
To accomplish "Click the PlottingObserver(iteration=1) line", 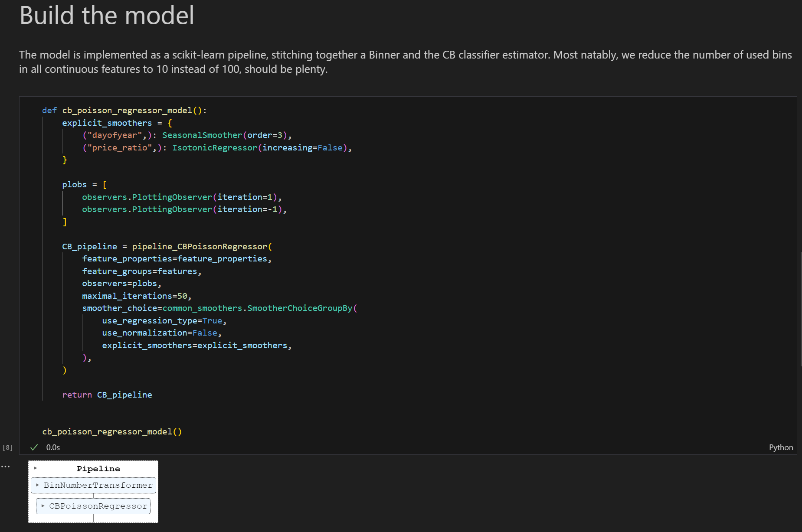I will click(x=182, y=197).
